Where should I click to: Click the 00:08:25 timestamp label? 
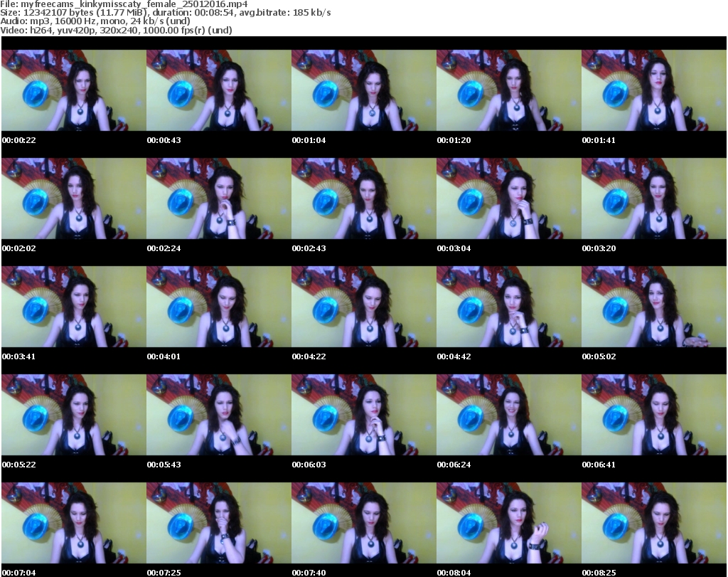click(599, 573)
